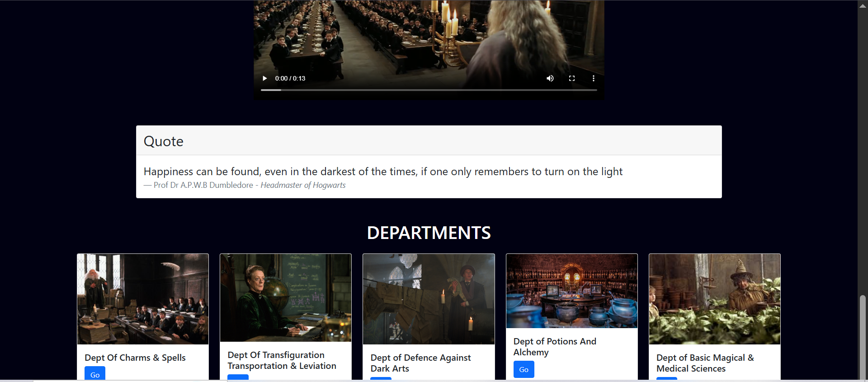Open the Magical & Medical Sciences greenhouse image
Image resolution: width=868 pixels, height=382 pixels.
point(715,299)
